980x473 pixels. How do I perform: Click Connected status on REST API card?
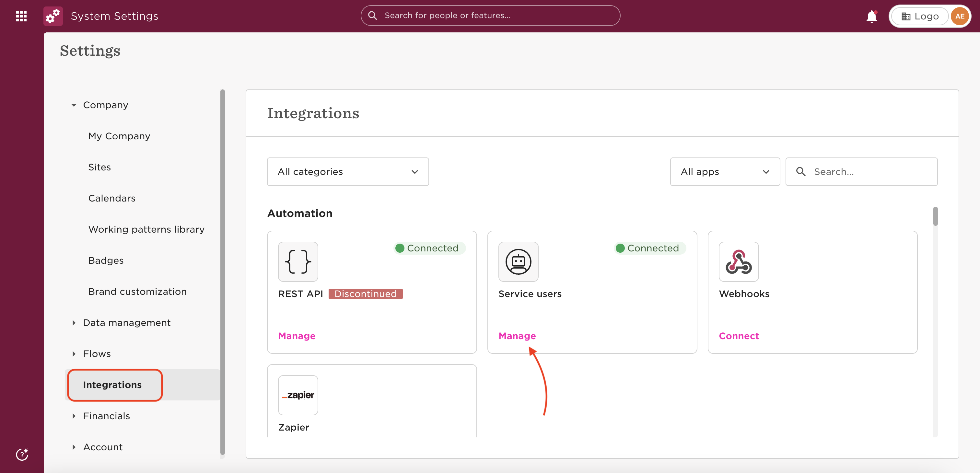point(429,248)
